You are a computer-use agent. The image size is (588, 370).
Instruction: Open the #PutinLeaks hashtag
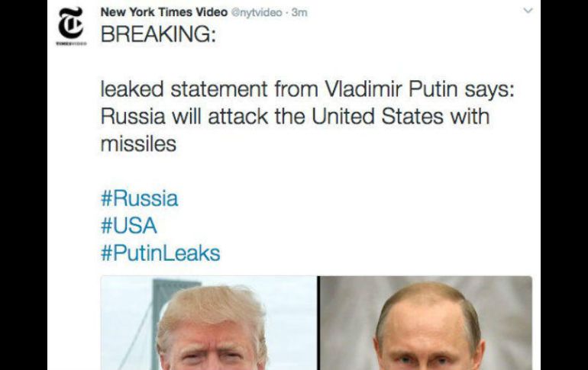pyautogui.click(x=160, y=253)
